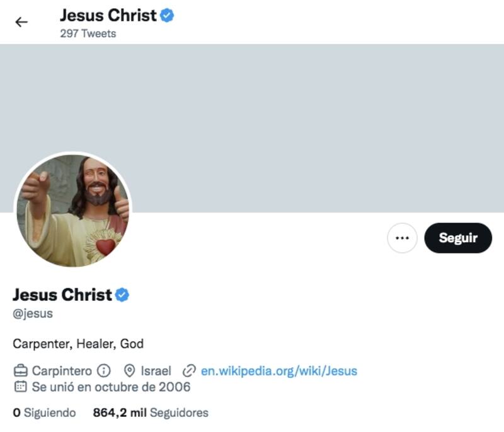Click the back arrow icon
Image resolution: width=504 pixels, height=432 pixels.
coord(21,22)
